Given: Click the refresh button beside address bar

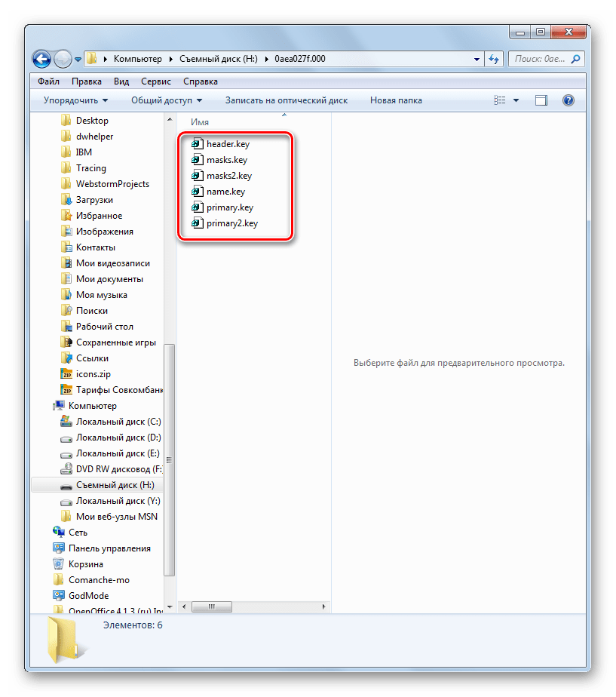Looking at the screenshot, I should tap(495, 59).
